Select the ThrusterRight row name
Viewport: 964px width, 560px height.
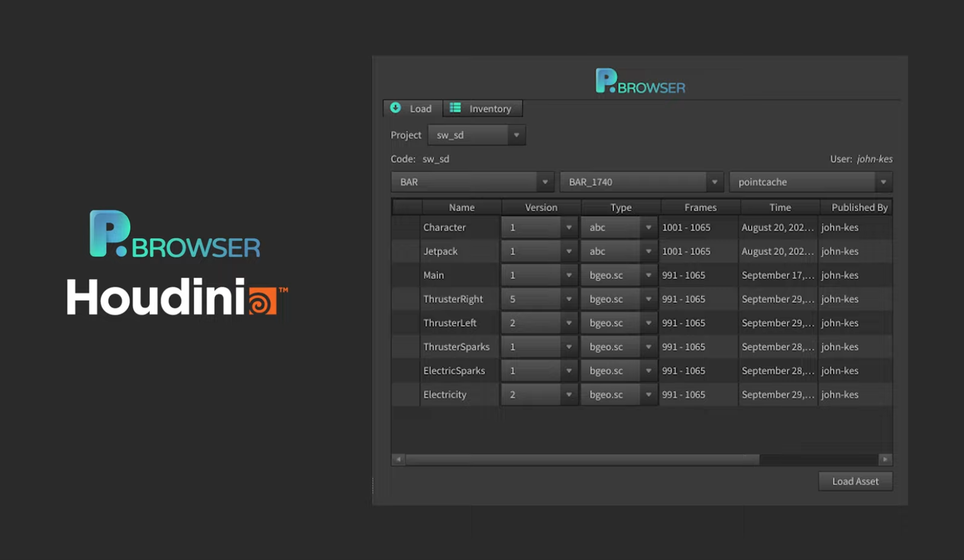(x=453, y=299)
